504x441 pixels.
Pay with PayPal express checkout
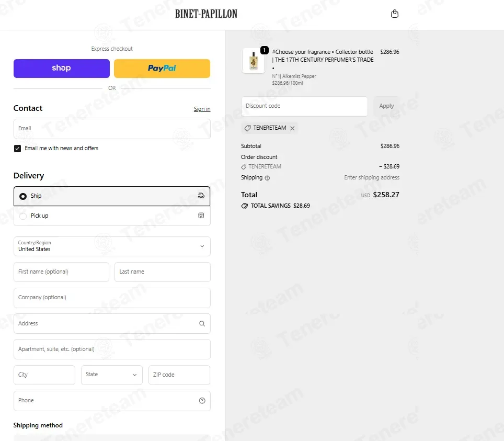click(x=162, y=68)
